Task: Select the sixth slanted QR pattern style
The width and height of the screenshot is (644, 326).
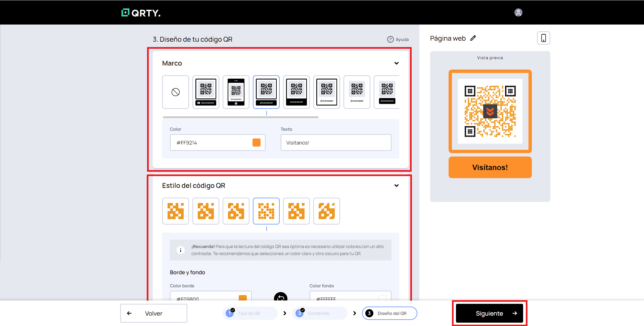Action: (327, 211)
